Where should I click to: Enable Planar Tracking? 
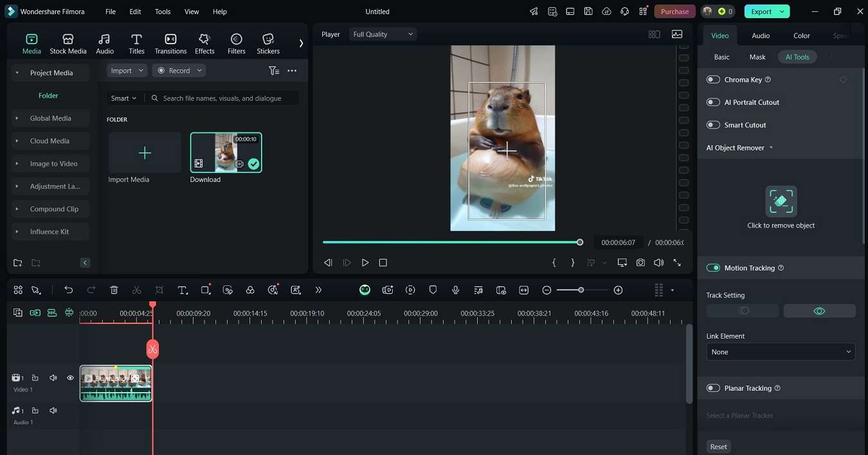coord(713,388)
